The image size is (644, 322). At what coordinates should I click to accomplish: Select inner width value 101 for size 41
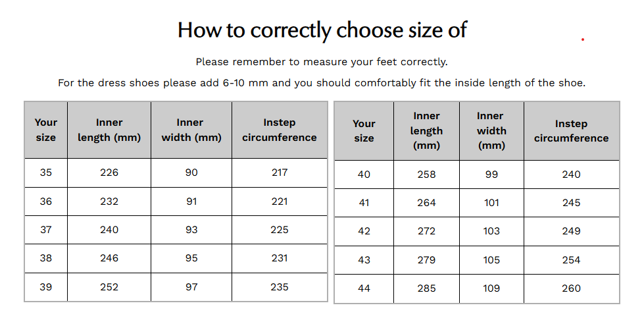point(491,203)
